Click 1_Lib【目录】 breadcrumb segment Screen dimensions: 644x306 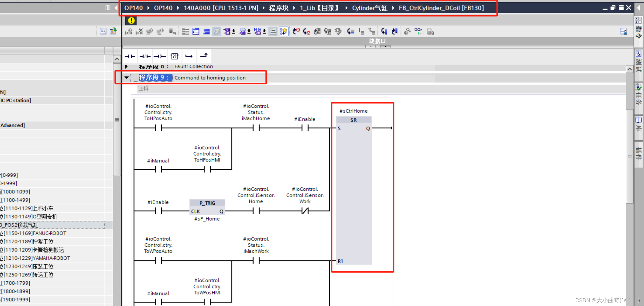319,8
